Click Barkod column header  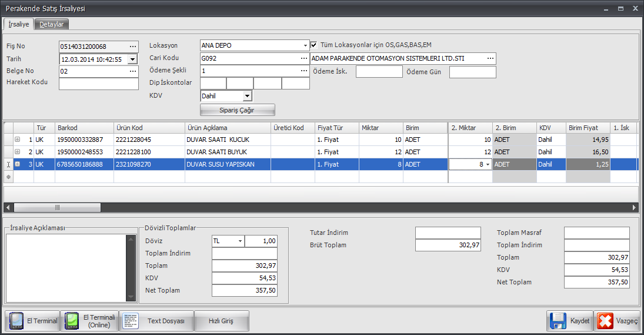point(84,128)
